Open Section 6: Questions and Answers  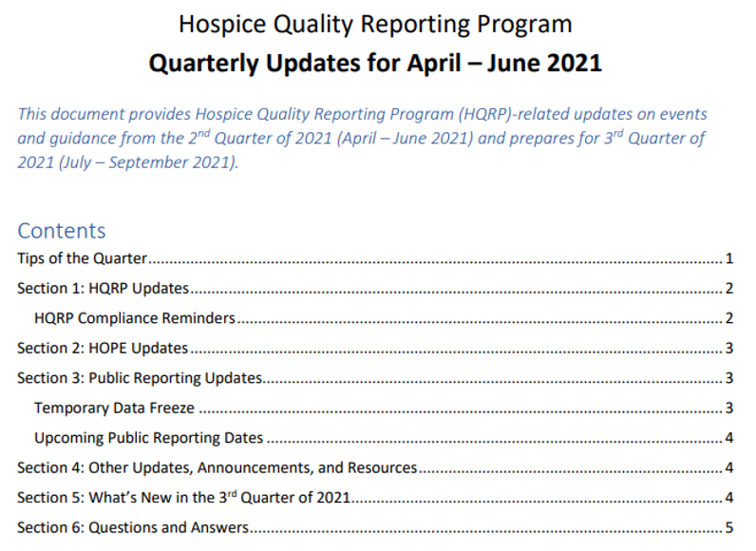click(133, 527)
